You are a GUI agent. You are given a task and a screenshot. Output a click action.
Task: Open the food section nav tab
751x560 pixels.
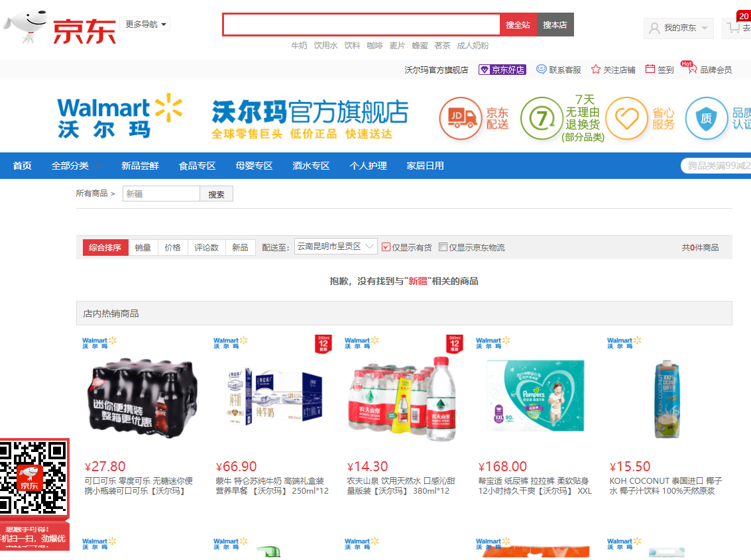tap(197, 166)
